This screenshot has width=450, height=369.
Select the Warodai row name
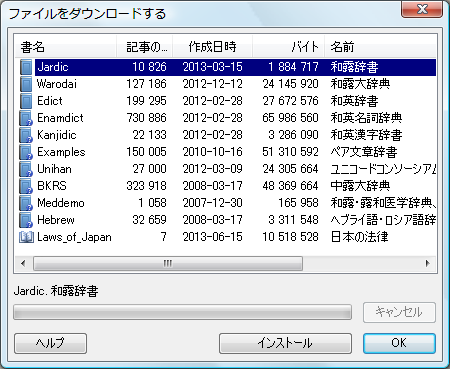click(57, 84)
